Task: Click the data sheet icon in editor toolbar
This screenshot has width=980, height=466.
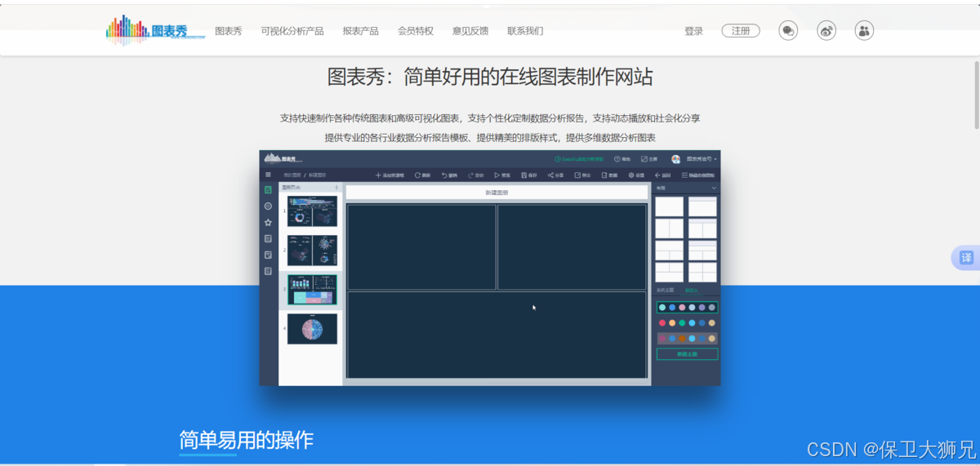Action: click(604, 175)
